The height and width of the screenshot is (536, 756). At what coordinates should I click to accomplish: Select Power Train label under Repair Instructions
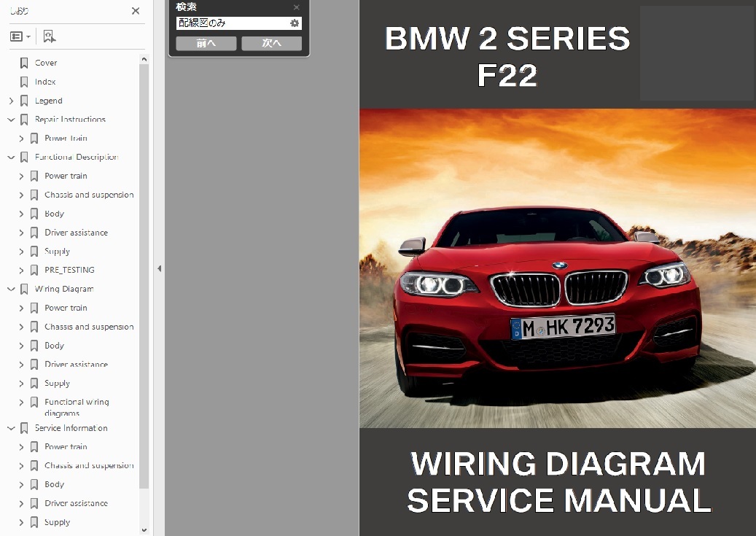(x=66, y=139)
